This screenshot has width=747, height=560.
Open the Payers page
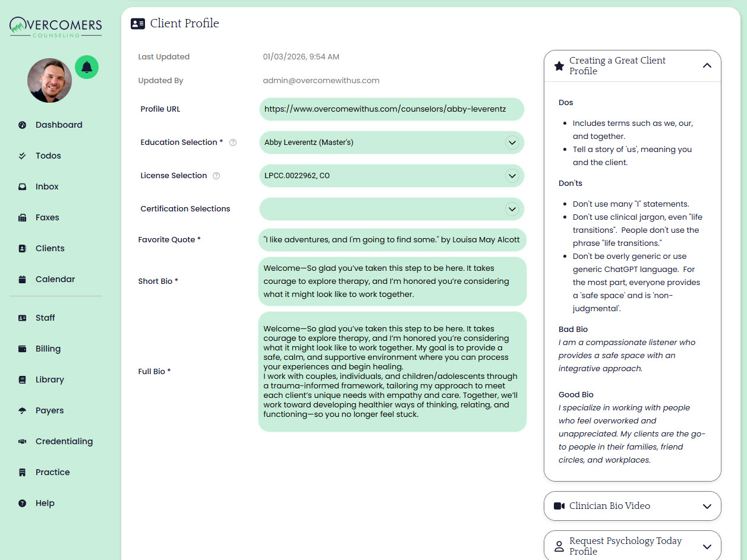click(49, 410)
